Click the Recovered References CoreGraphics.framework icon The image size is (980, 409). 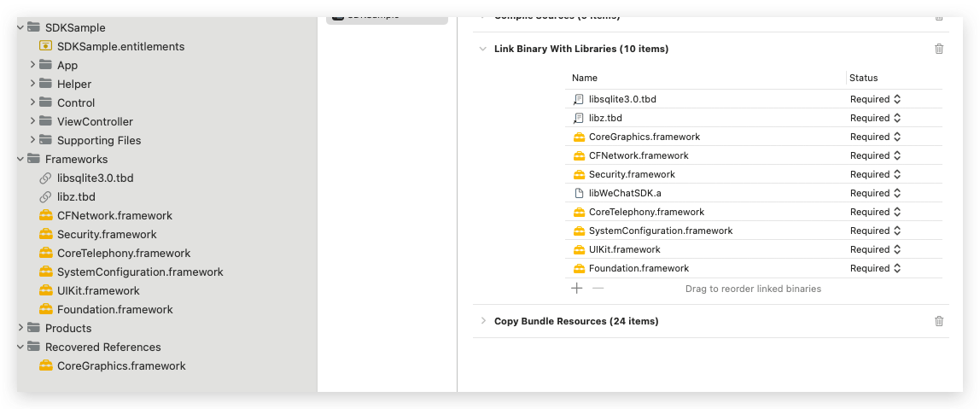(x=45, y=365)
